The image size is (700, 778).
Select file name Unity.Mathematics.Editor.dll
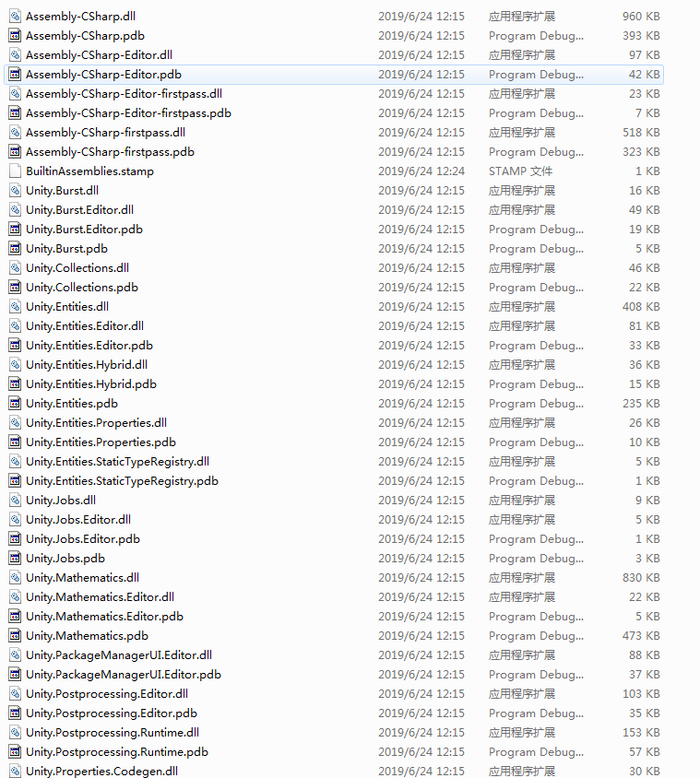click(x=100, y=597)
